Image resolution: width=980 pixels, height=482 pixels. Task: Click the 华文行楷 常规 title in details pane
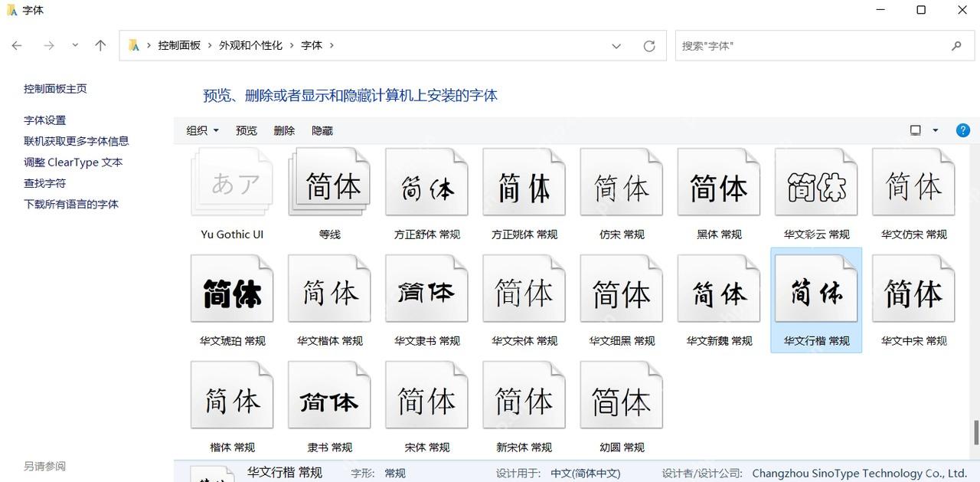coord(285,472)
